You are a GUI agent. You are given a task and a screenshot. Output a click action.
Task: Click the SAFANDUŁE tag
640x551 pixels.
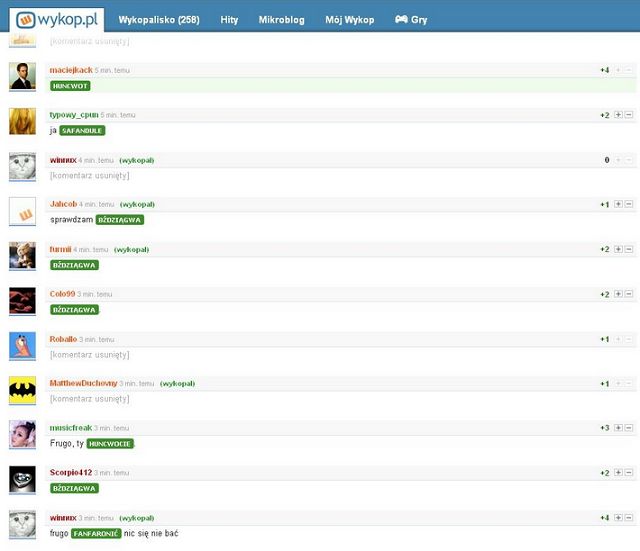point(82,131)
